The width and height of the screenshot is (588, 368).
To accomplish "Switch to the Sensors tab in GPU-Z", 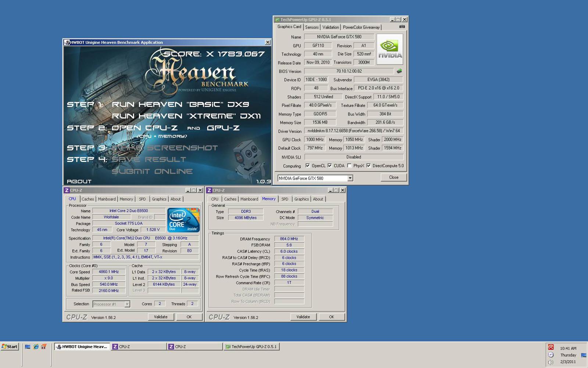I will [312, 27].
